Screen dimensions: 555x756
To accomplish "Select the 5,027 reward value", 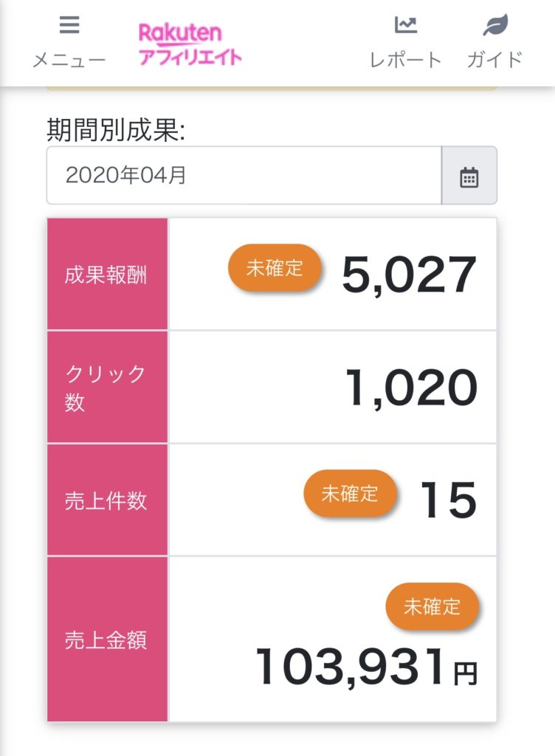I will (x=409, y=275).
